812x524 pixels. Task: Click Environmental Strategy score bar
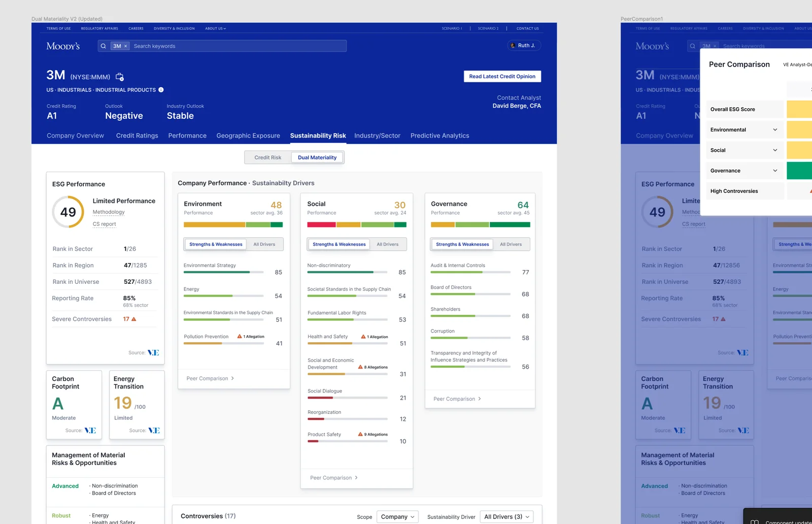click(223, 272)
